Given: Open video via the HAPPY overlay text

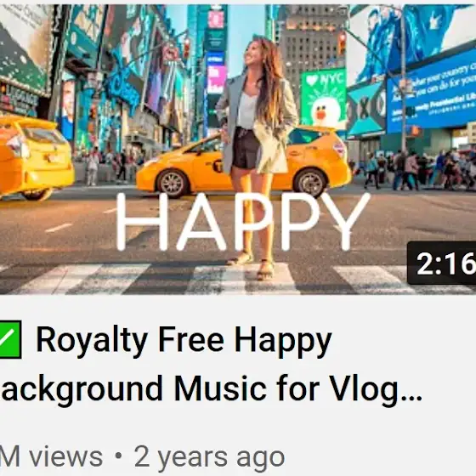Looking at the screenshot, I should coord(243,221).
